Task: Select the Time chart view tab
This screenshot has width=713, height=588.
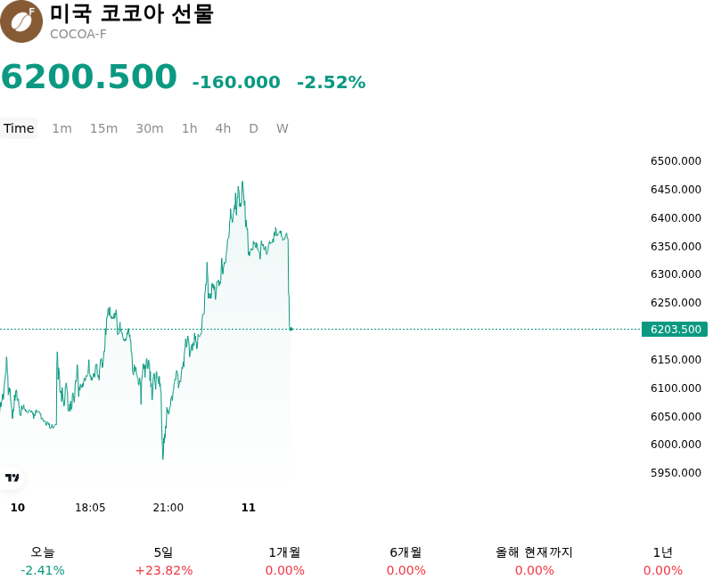Action: (x=19, y=128)
